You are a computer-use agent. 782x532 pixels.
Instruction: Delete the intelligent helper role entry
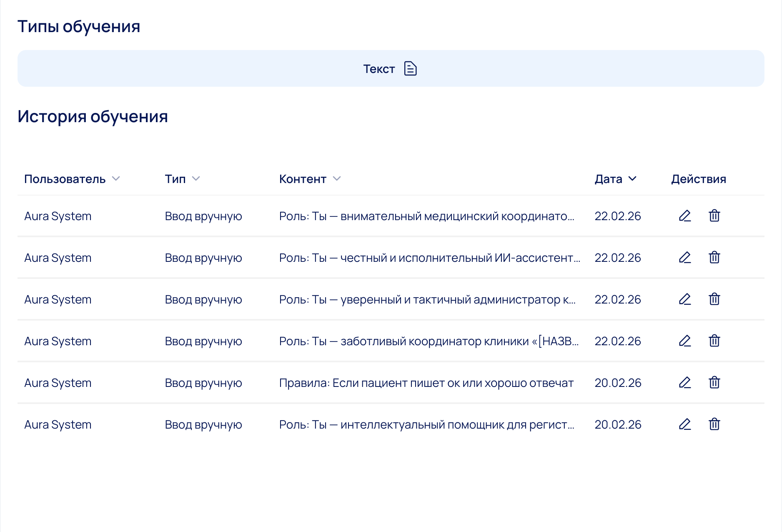[714, 424]
